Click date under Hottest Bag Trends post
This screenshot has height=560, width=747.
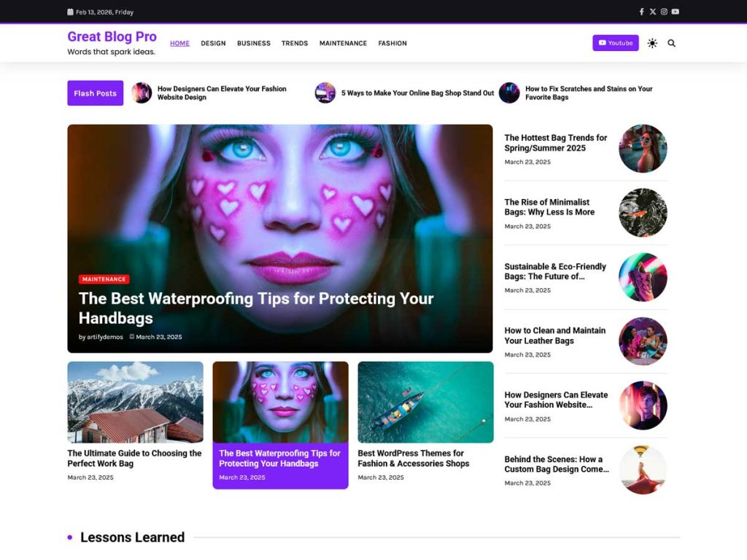click(x=527, y=163)
